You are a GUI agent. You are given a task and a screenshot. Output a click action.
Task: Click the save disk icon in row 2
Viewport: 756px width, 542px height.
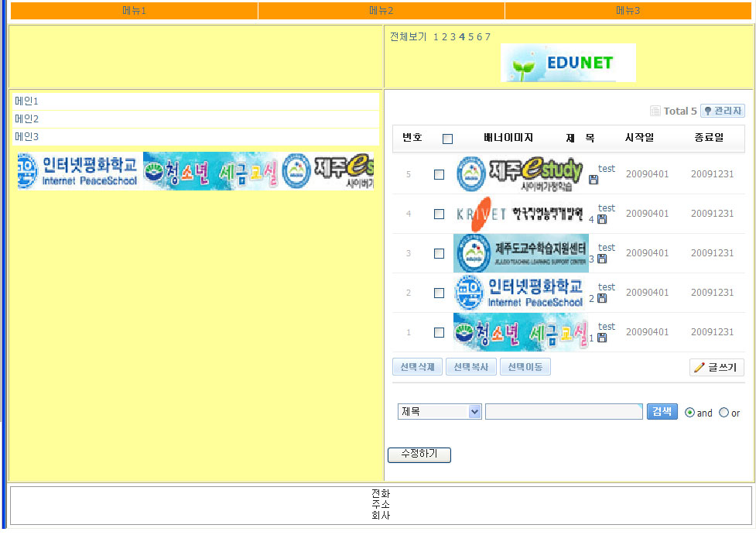(602, 298)
